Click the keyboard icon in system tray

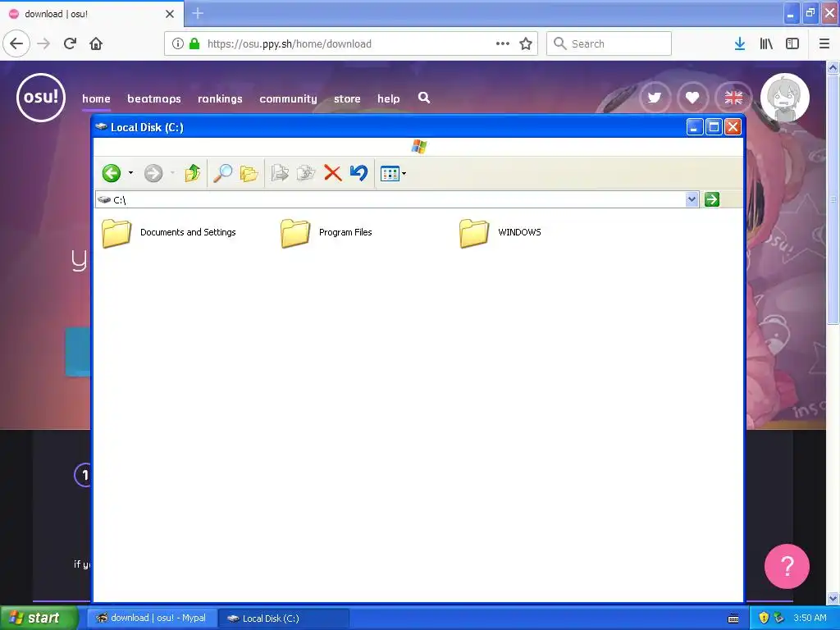tap(733, 619)
